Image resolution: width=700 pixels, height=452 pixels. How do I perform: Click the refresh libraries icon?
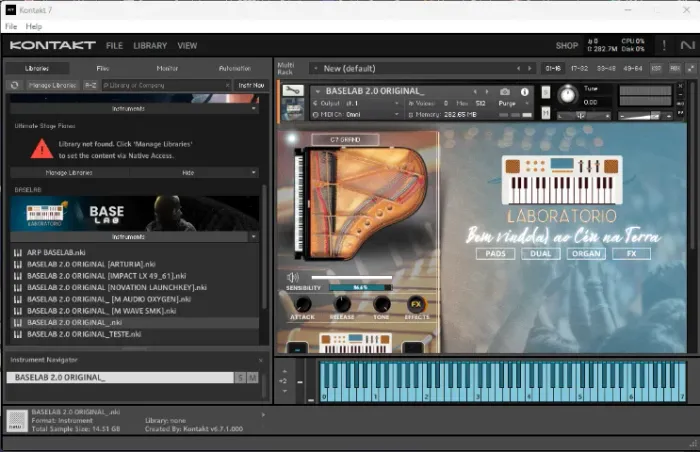[15, 85]
